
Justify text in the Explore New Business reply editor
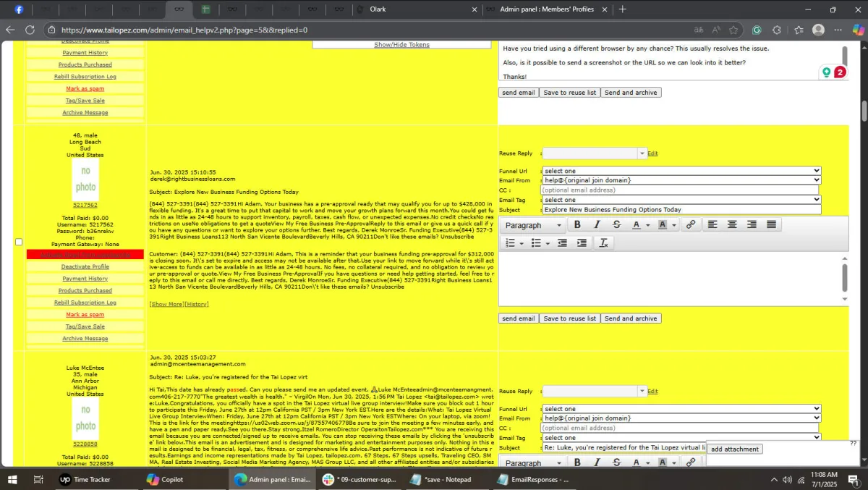771,225
